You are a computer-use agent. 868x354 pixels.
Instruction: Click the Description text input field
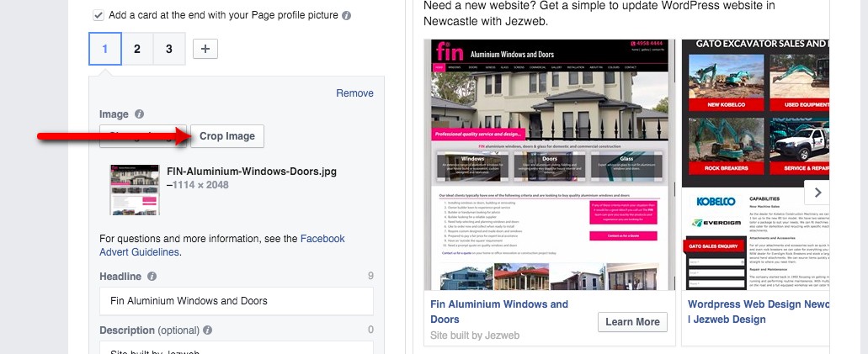click(x=237, y=347)
